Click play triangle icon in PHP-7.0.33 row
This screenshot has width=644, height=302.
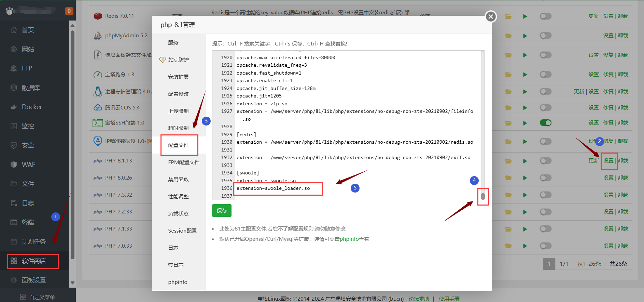525,246
